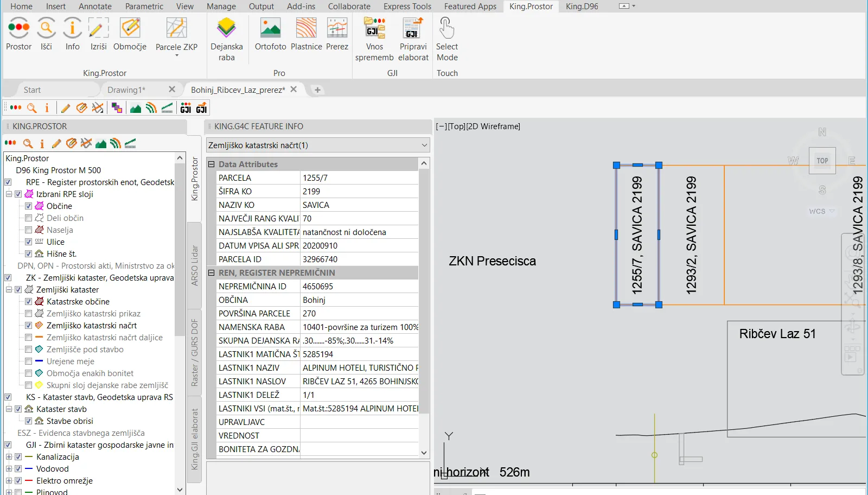The width and height of the screenshot is (868, 495).
Task: Open the Drawing1* document tab
Action: [126, 90]
